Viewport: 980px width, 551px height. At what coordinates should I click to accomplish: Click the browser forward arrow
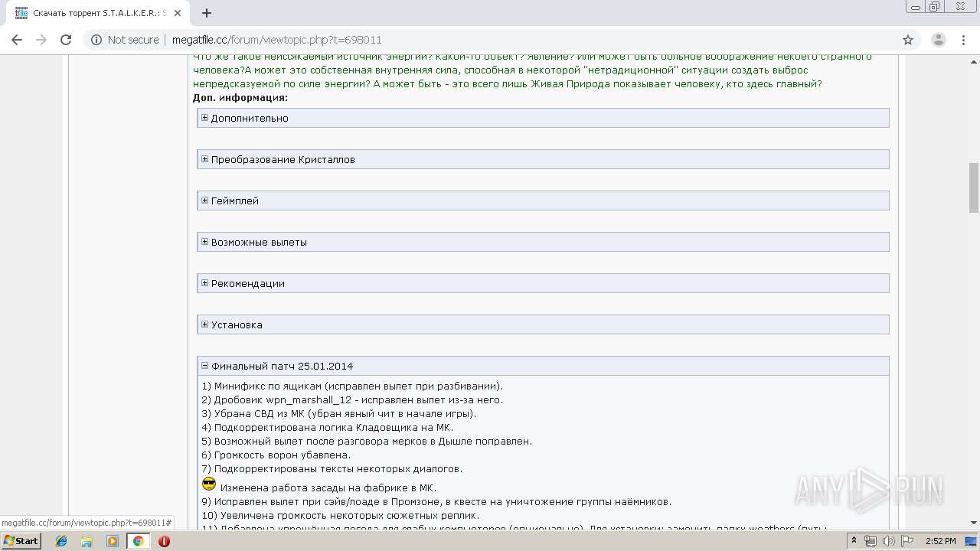click(41, 40)
